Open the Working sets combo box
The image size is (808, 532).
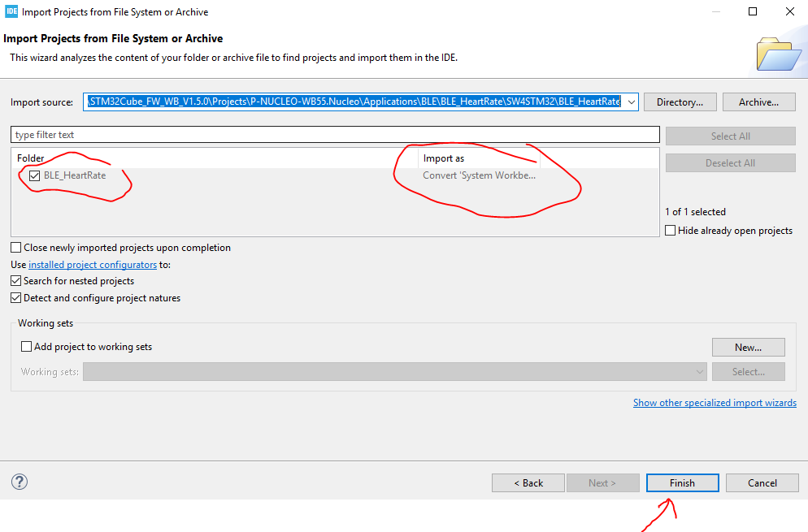[395, 371]
